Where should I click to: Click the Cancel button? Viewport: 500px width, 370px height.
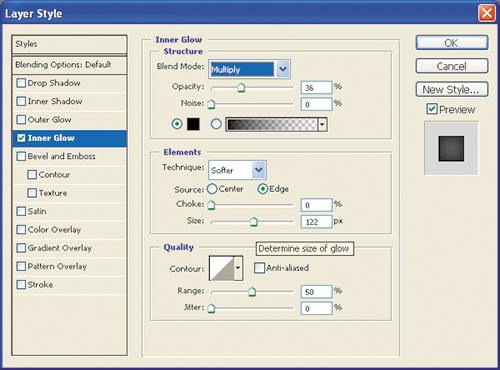tap(452, 66)
